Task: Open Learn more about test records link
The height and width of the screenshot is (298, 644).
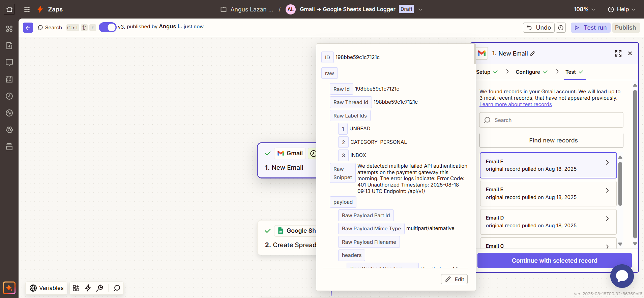Action: pyautogui.click(x=516, y=104)
